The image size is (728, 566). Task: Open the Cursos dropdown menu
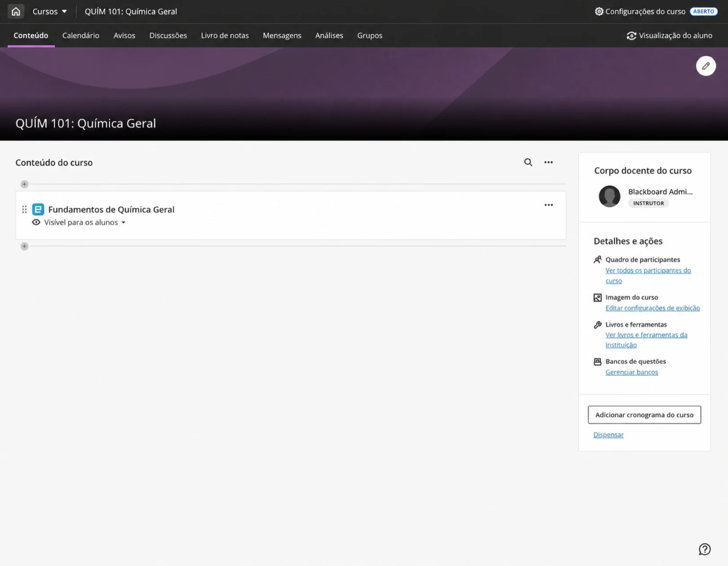coord(49,11)
